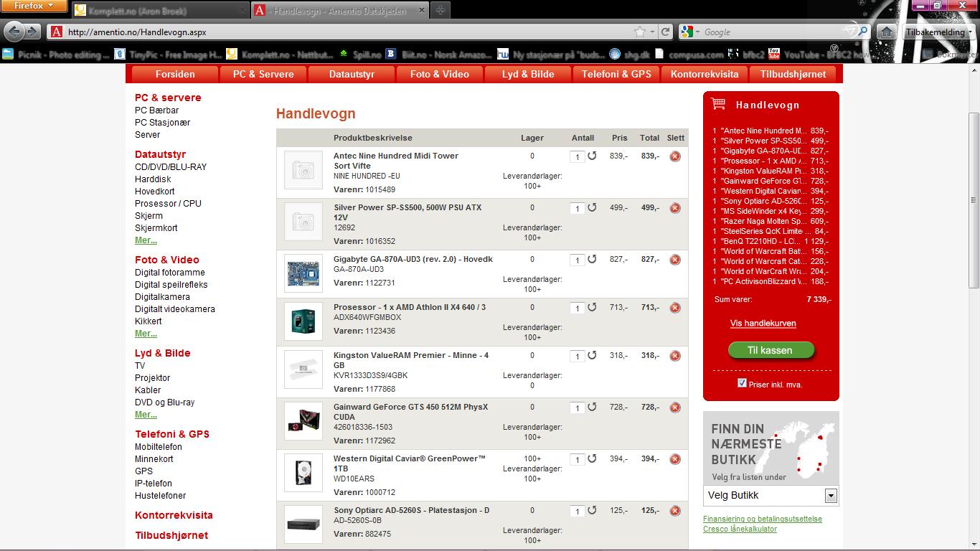
Task: Open Gigabyte motherboard product thumbnail
Action: click(x=303, y=273)
